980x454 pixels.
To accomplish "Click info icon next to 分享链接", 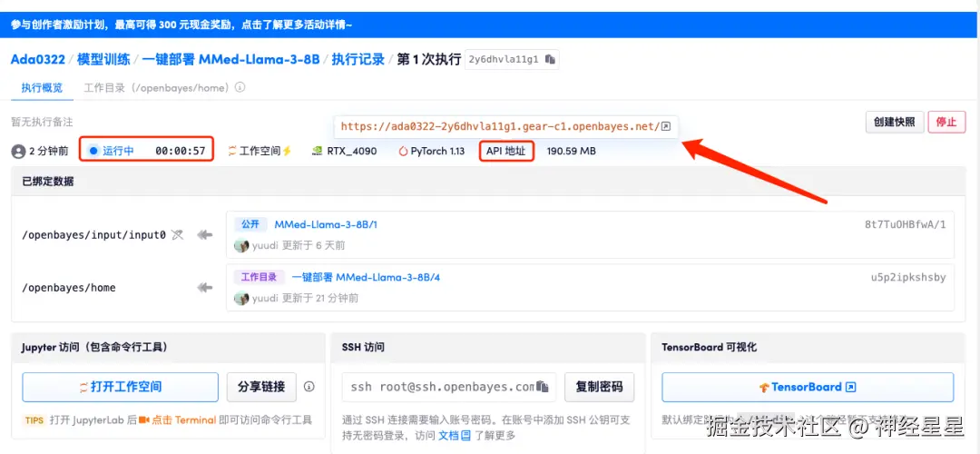I will [309, 387].
